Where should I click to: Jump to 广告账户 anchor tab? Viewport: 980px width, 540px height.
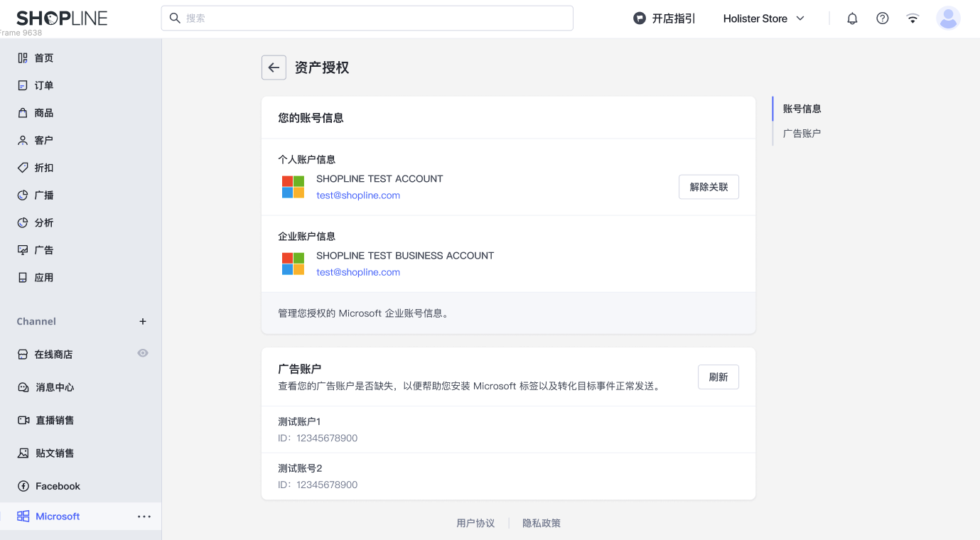pos(802,134)
